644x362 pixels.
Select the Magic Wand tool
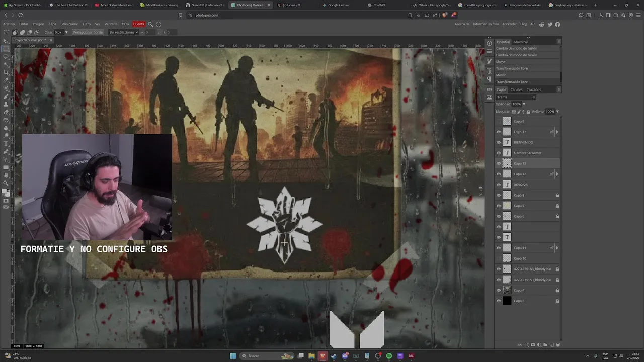pyautogui.click(x=6, y=65)
